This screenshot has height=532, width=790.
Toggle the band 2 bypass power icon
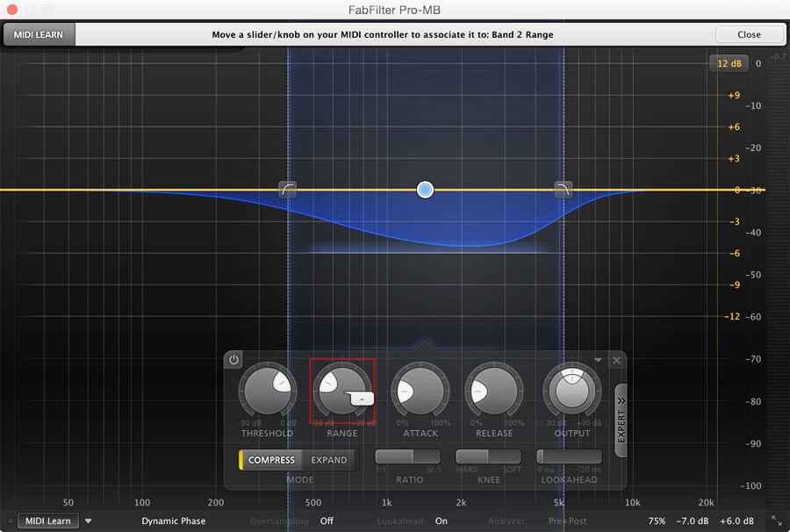click(233, 360)
